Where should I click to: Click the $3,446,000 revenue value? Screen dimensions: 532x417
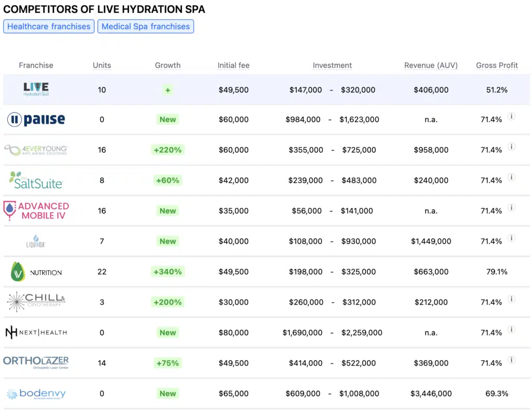tap(431, 394)
